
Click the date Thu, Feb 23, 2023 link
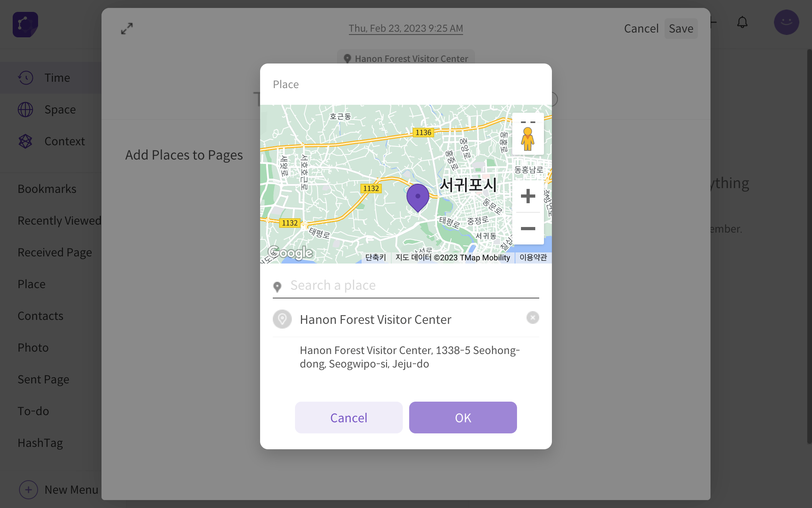[x=406, y=29]
